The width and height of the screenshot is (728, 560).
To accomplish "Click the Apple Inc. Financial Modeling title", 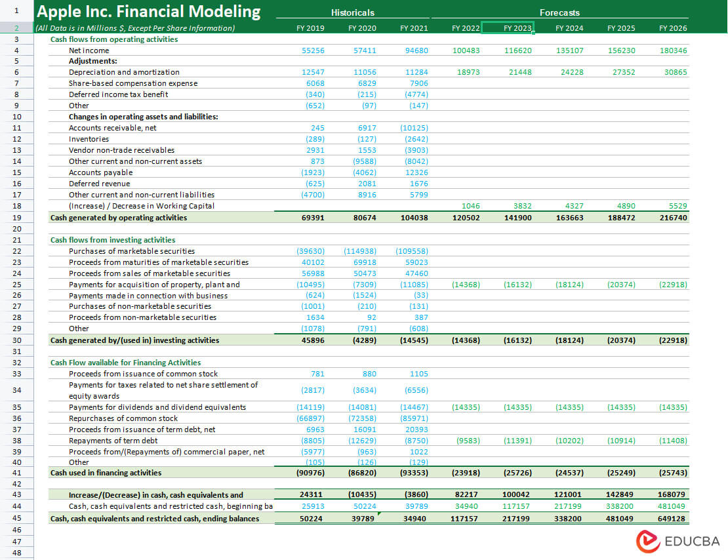I will (x=149, y=11).
